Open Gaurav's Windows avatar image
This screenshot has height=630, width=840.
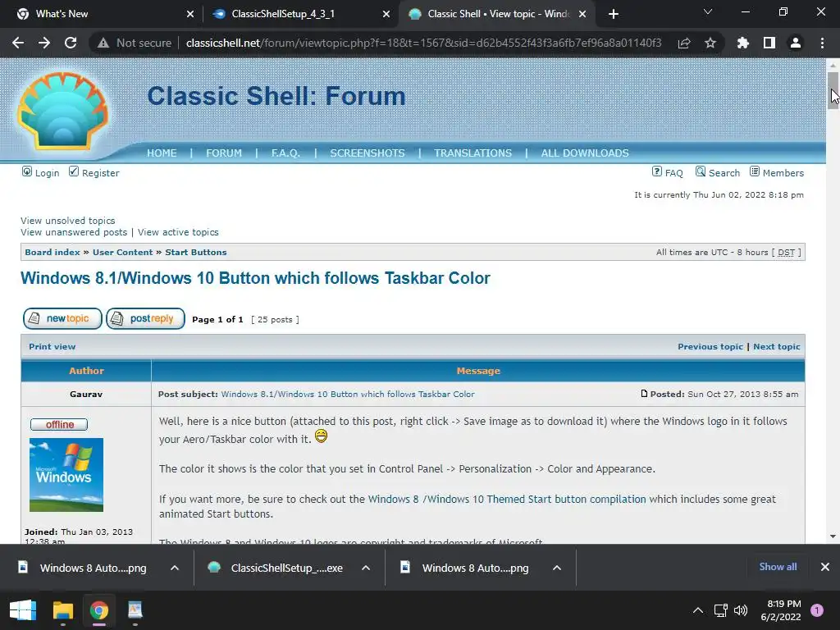[x=66, y=475]
